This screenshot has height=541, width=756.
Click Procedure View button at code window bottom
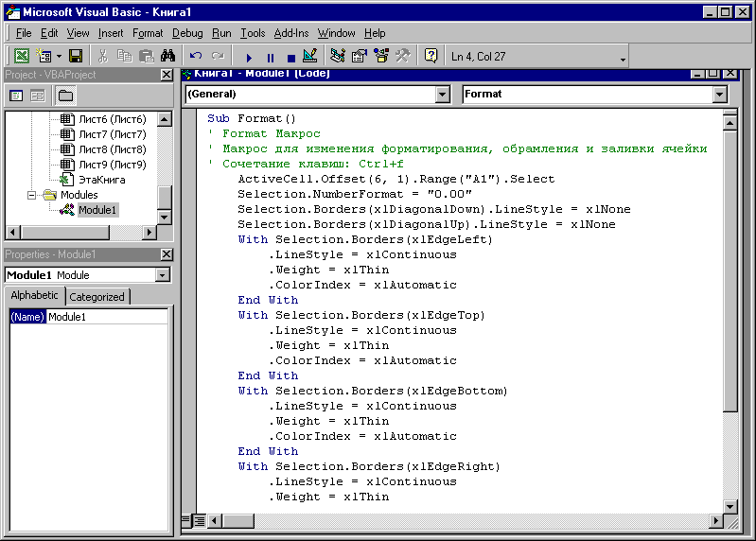point(186,521)
